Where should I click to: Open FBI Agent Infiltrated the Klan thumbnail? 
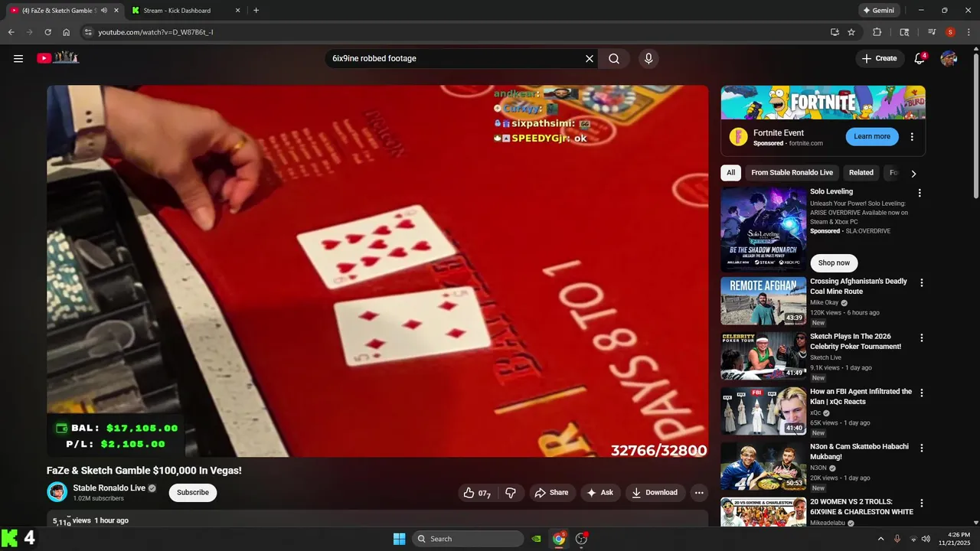pos(763,411)
